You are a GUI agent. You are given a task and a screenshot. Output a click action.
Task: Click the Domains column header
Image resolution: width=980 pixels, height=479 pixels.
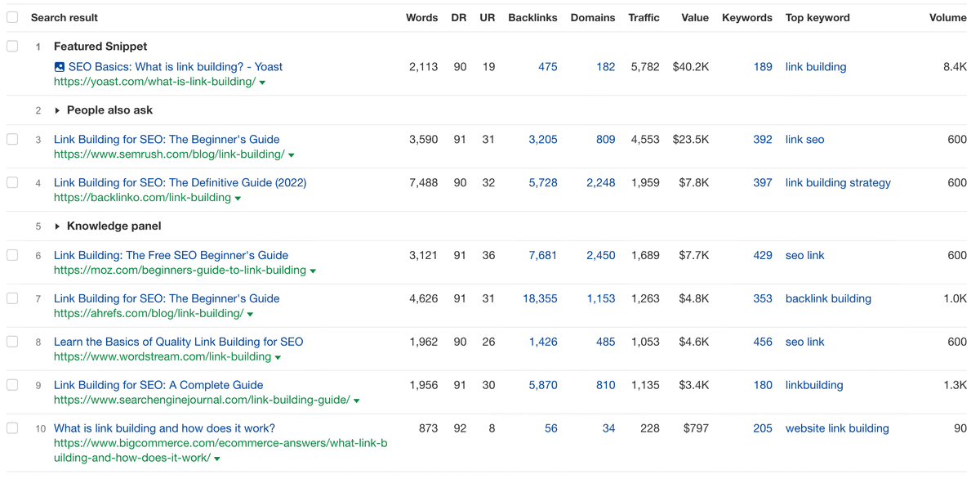click(x=593, y=17)
